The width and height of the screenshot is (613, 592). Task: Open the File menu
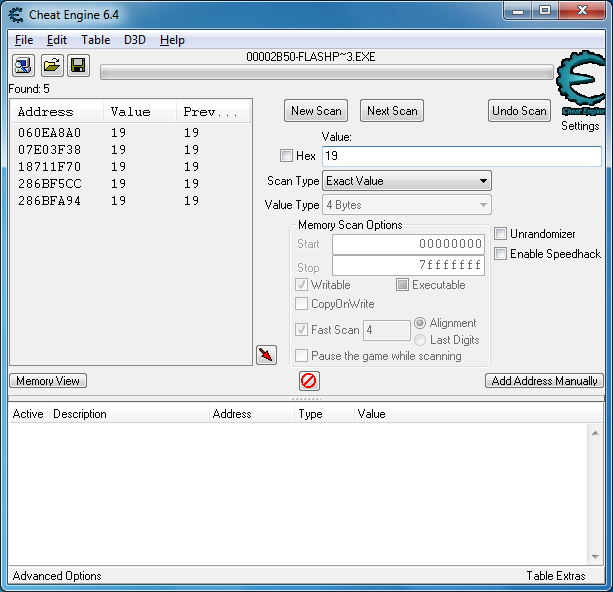(x=24, y=40)
